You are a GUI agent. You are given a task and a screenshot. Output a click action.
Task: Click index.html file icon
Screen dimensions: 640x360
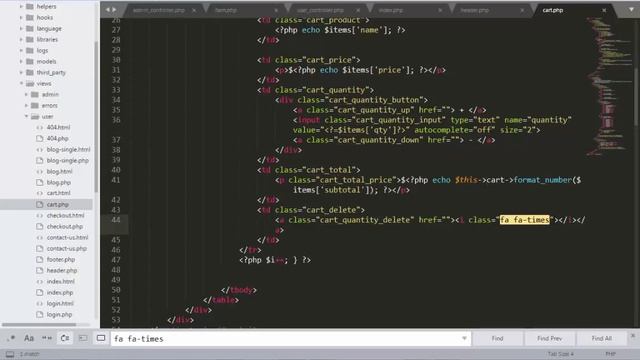(40, 281)
